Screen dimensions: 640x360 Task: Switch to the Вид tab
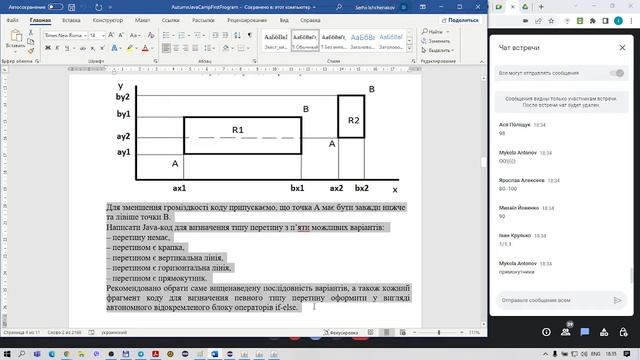(284, 20)
